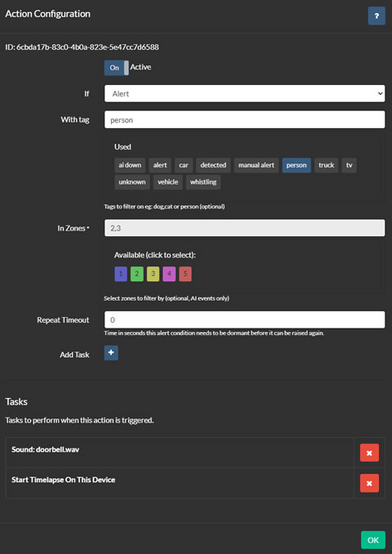Remove the Sound: doorbell.wav task

pyautogui.click(x=369, y=453)
